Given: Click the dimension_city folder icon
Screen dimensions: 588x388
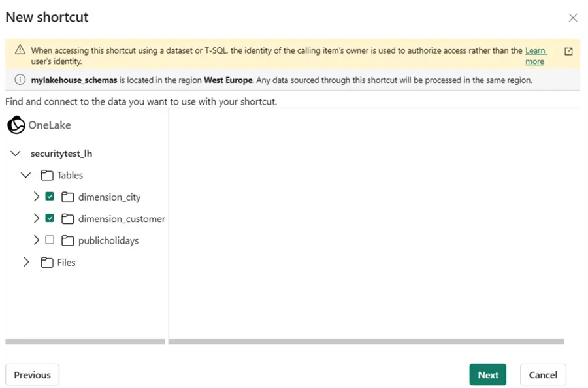Looking at the screenshot, I should (x=67, y=197).
